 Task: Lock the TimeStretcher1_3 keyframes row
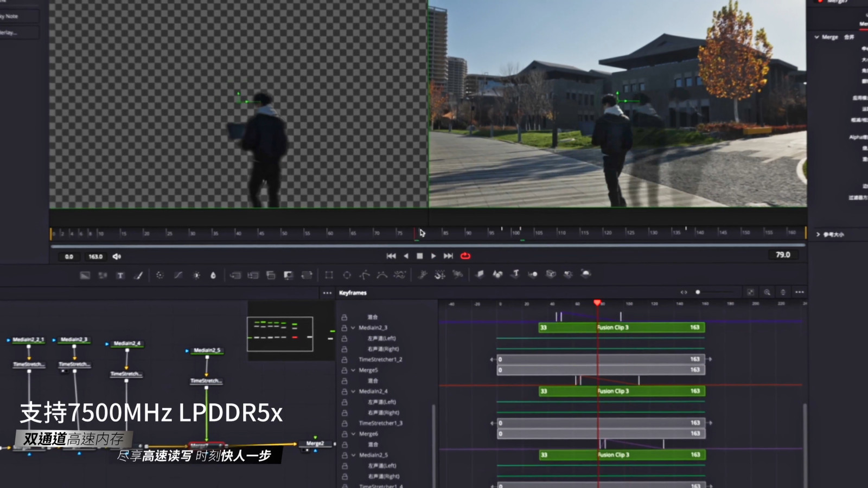344,423
